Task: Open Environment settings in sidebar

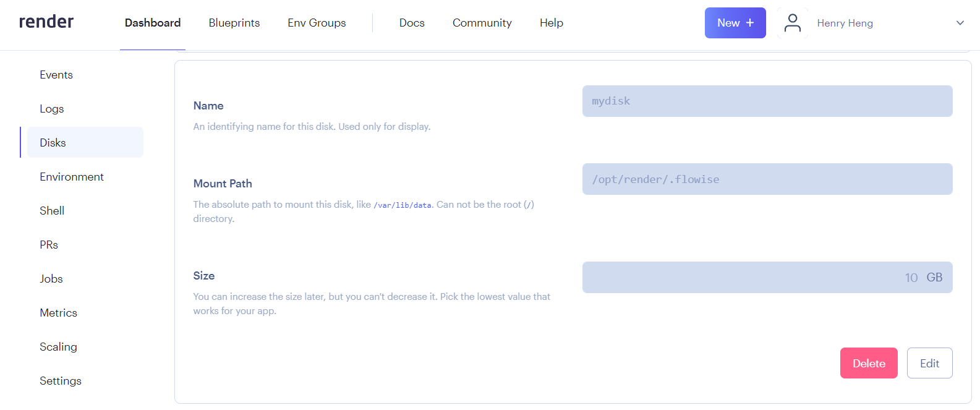Action: (x=72, y=177)
